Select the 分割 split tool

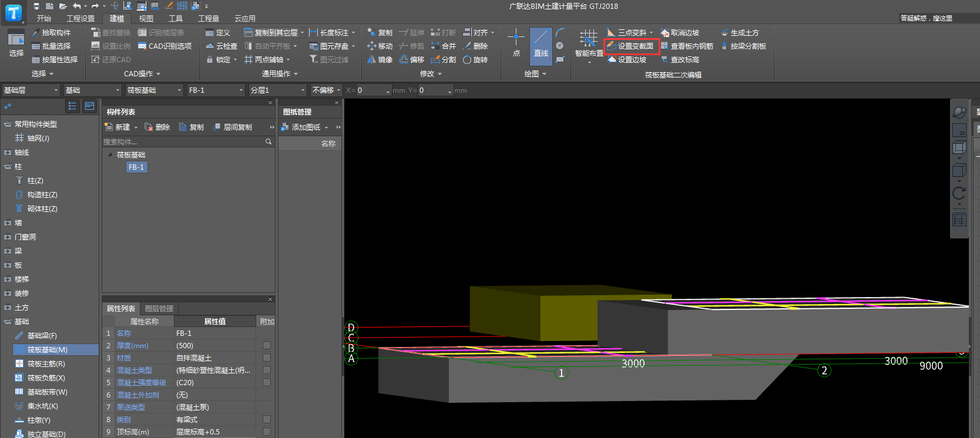444,60
